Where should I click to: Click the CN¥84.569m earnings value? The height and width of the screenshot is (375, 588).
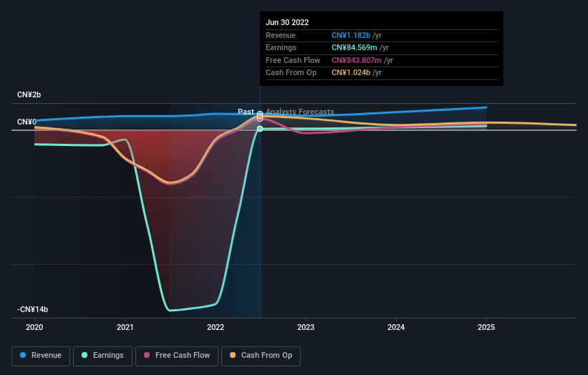[354, 47]
